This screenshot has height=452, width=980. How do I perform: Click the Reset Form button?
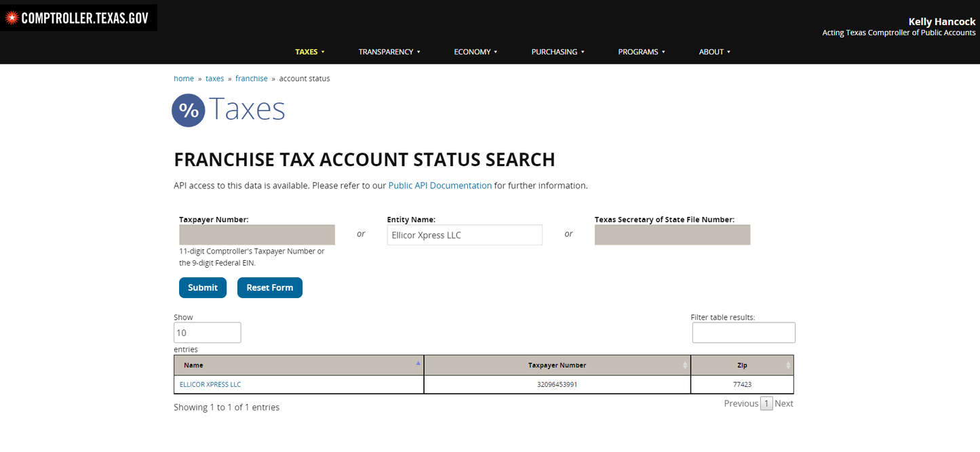pyautogui.click(x=270, y=287)
